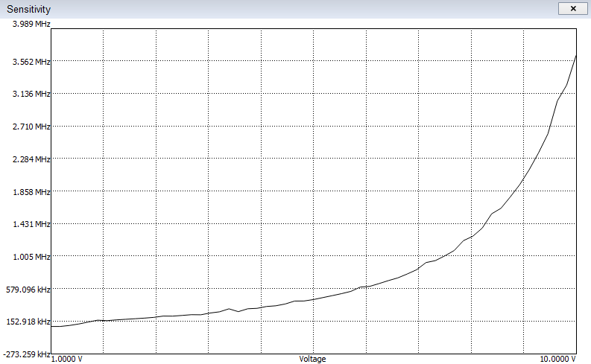The width and height of the screenshot is (591, 364).
Task: Close the Sensitivity window
Action: click(572, 9)
